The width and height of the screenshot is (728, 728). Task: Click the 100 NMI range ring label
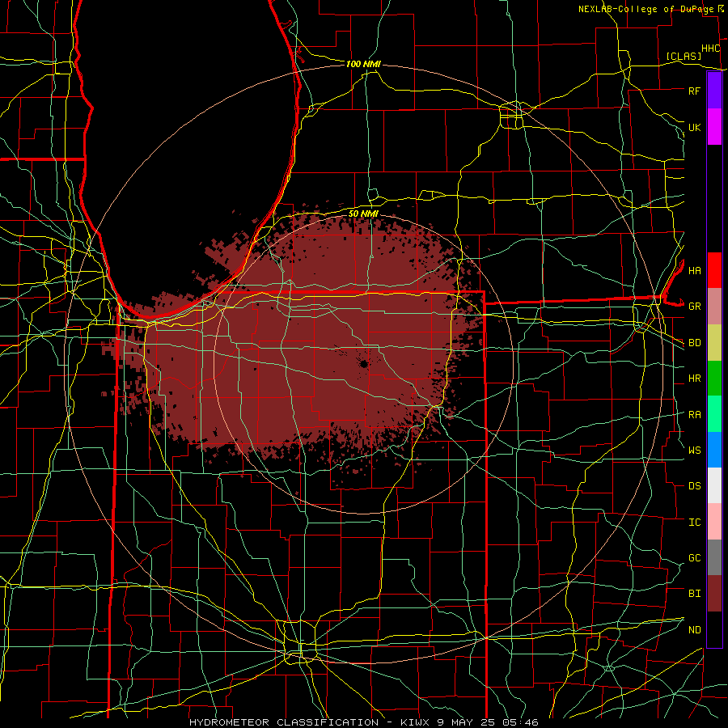coord(363,64)
